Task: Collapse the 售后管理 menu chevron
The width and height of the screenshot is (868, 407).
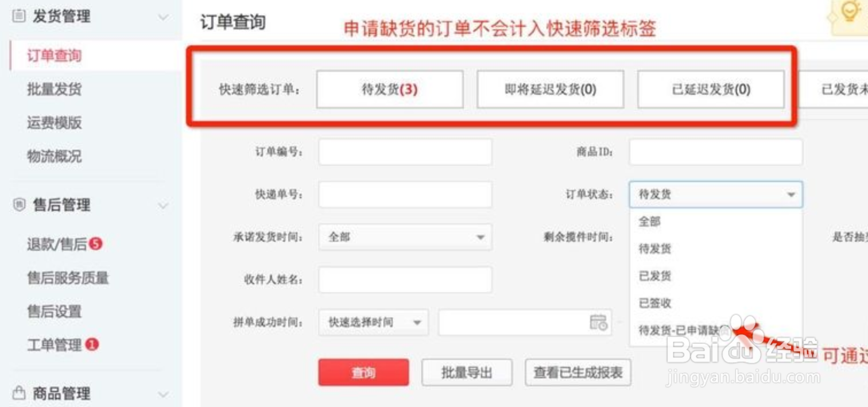Action: pos(163,206)
